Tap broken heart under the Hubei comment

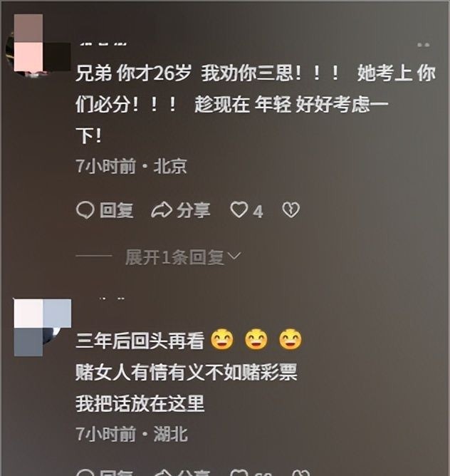pyautogui.click(x=301, y=473)
